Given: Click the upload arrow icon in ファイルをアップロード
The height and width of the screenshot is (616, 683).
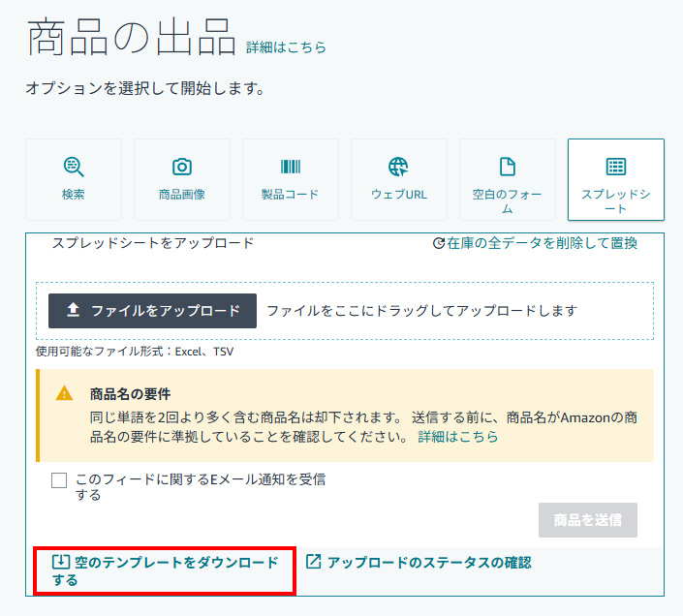Looking at the screenshot, I should [74, 310].
